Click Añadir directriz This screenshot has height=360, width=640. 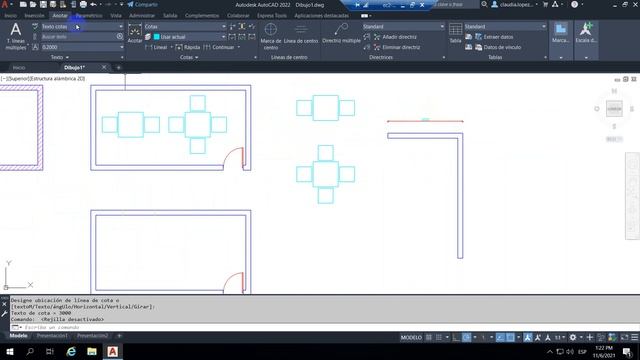(395, 37)
